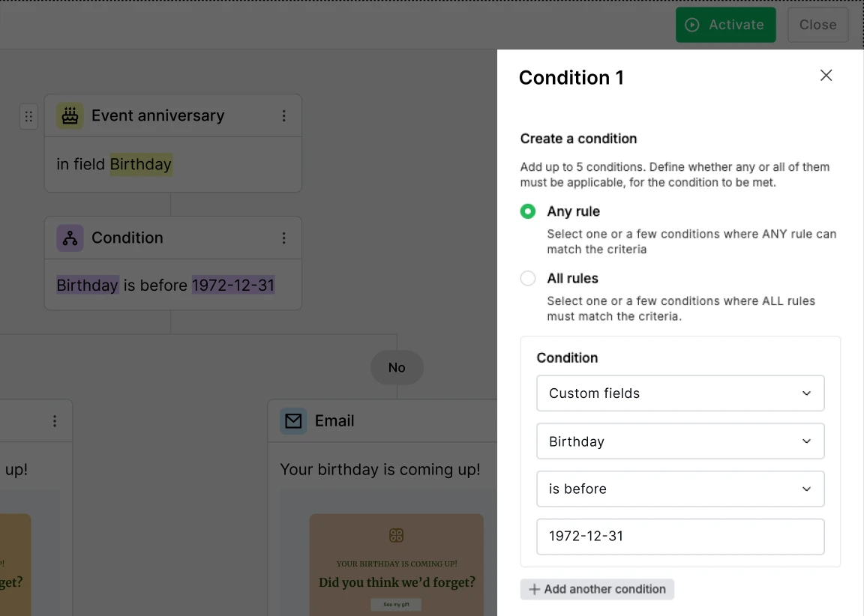The height and width of the screenshot is (616, 864).
Task: Click the drag handle beside Event anniversary
Action: tap(28, 116)
